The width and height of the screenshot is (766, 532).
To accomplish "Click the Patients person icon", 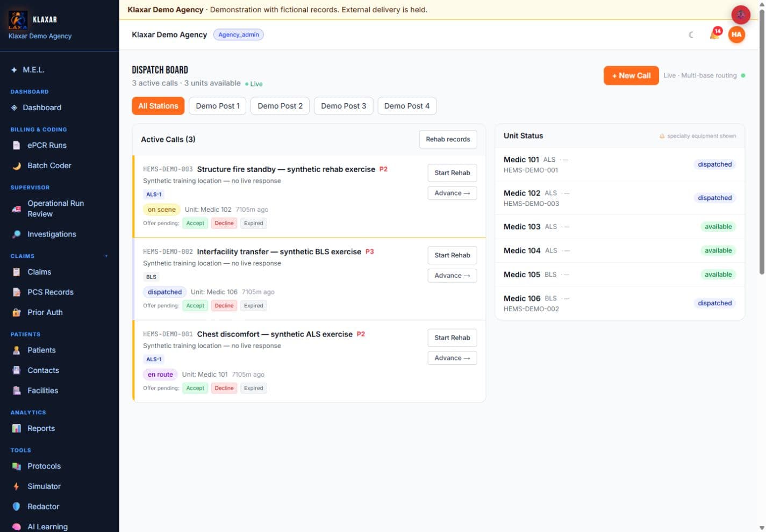I will tap(17, 350).
